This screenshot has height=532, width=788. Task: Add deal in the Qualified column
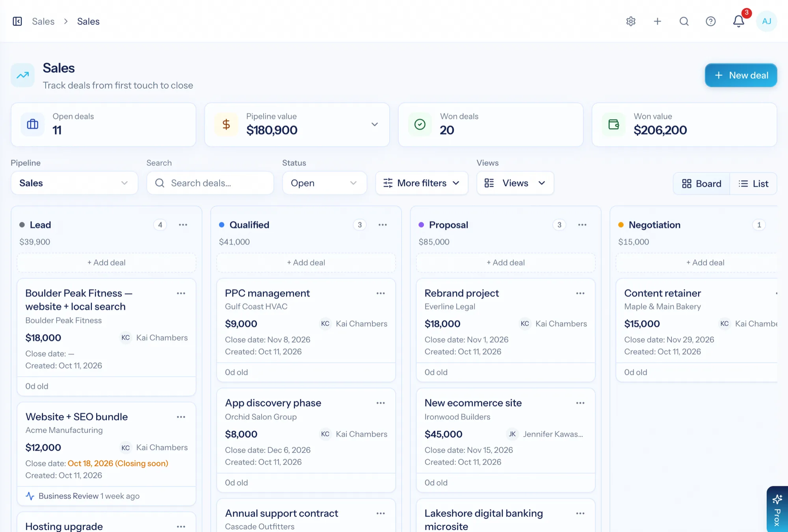(x=306, y=263)
